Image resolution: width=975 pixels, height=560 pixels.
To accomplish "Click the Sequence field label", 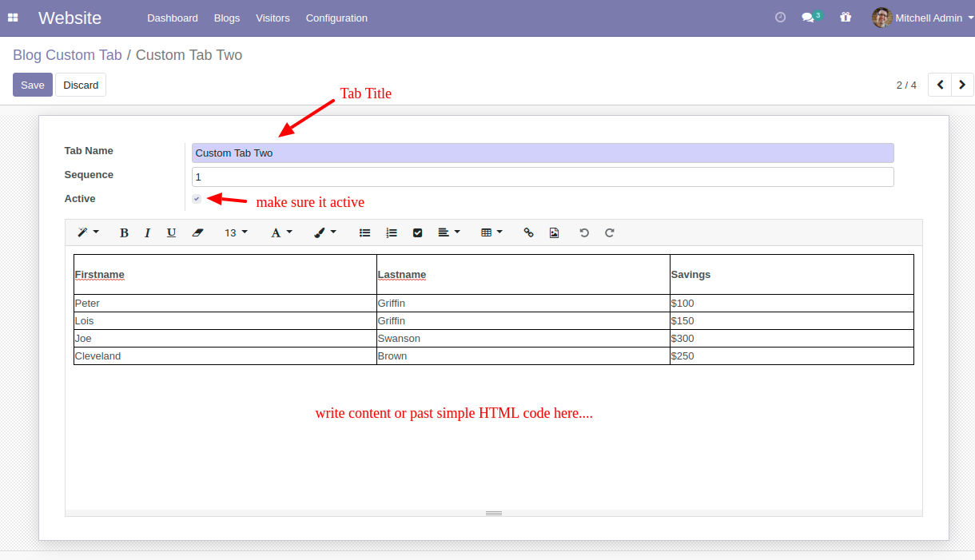I will [89, 175].
